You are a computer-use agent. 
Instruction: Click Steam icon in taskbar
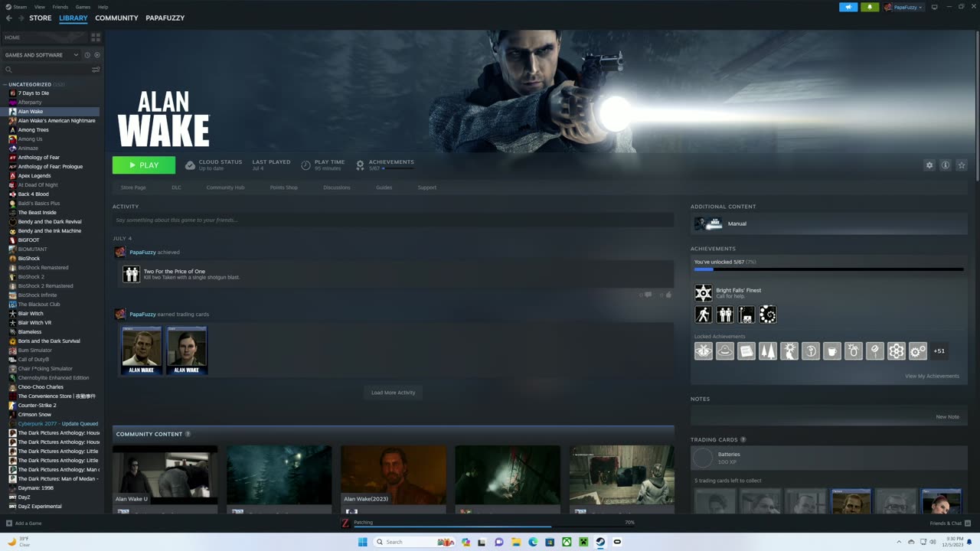(600, 542)
